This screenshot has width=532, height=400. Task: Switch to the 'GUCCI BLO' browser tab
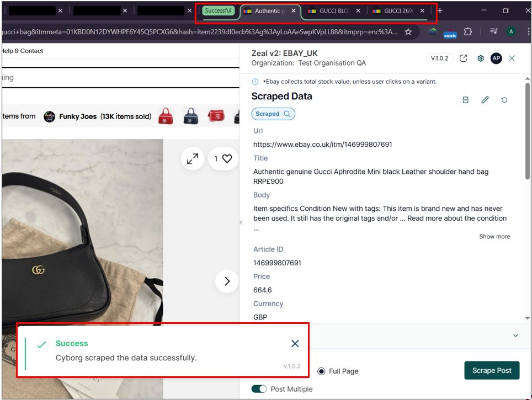(333, 11)
